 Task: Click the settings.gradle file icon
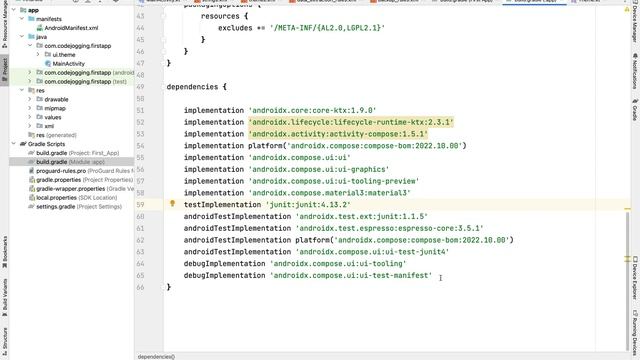(31, 207)
